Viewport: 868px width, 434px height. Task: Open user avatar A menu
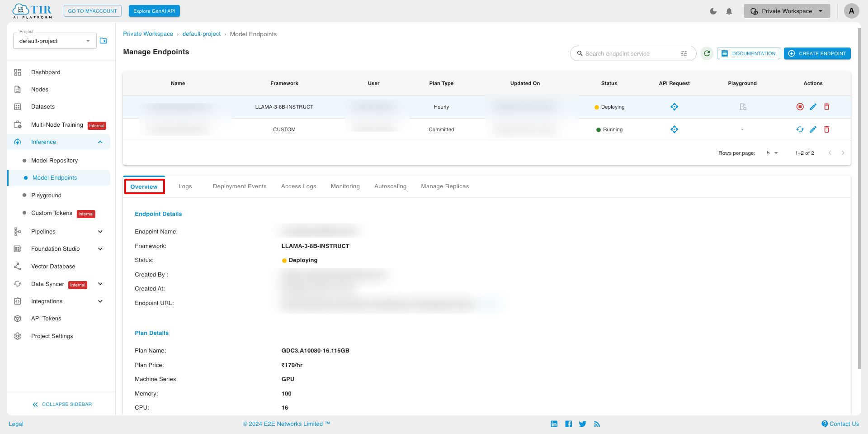(851, 11)
